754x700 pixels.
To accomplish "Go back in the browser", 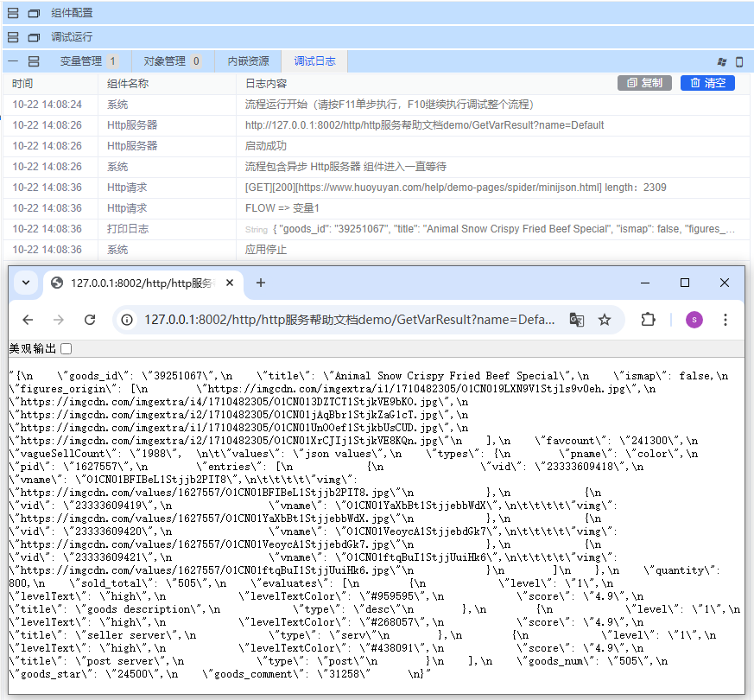I will pos(28,320).
